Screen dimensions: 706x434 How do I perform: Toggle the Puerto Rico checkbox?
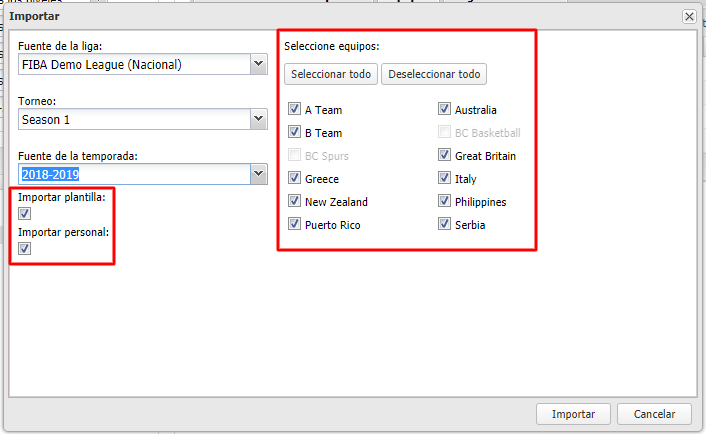(x=295, y=225)
